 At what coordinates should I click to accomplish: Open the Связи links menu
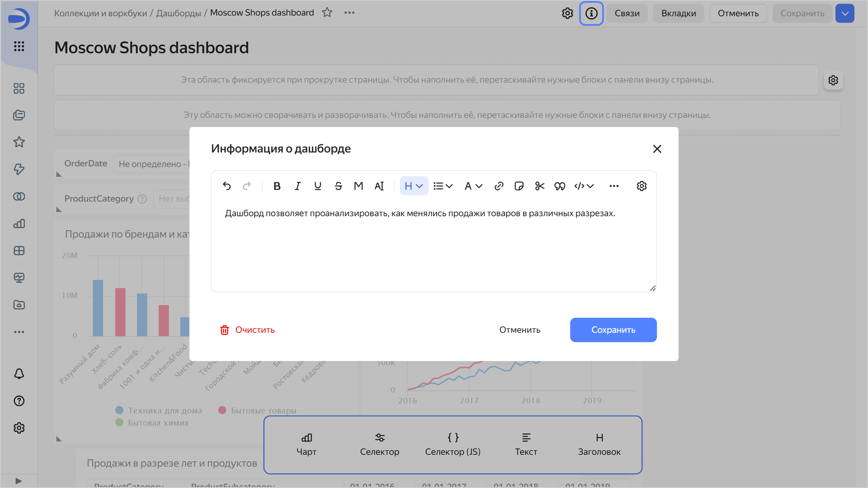point(627,13)
